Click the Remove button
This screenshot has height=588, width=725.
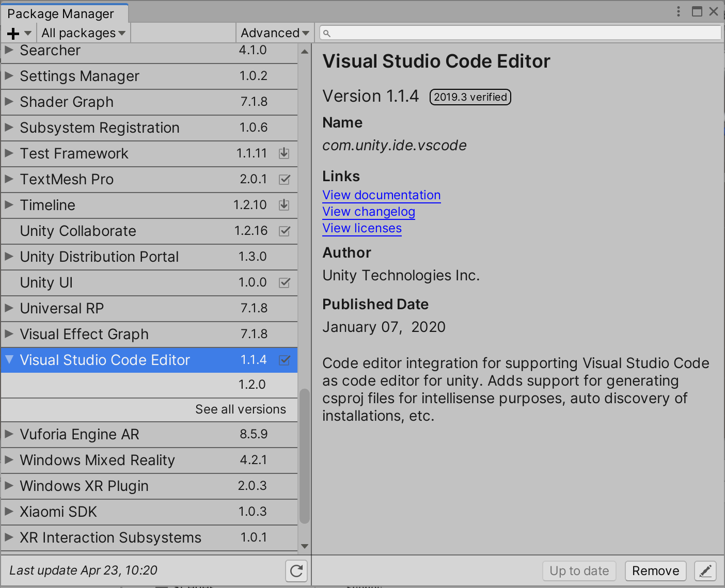(656, 571)
